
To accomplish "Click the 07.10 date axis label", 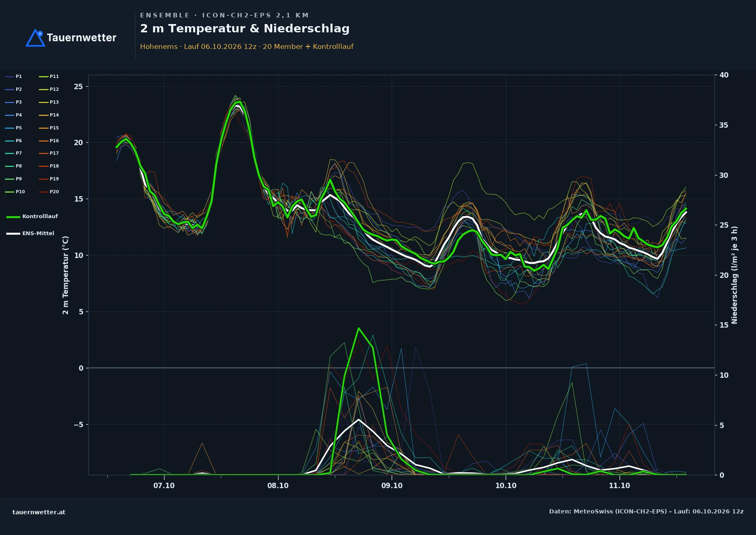I will pos(164,486).
